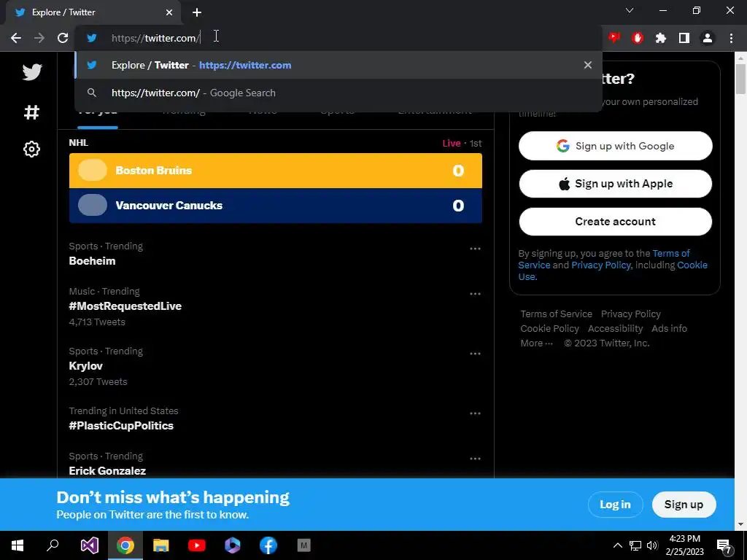Click the page vertical scrollbar thumb

pyautogui.click(x=740, y=79)
